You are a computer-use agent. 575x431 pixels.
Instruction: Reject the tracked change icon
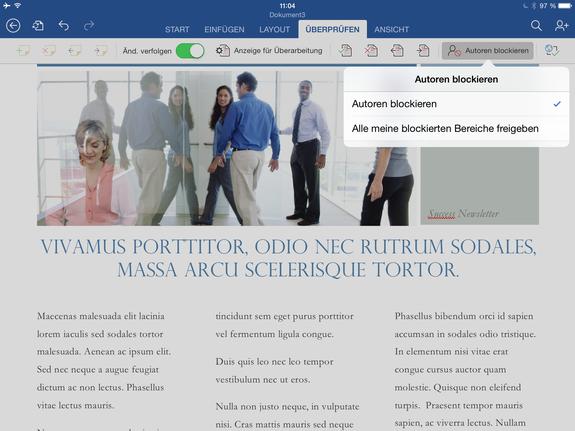pyautogui.click(x=371, y=51)
